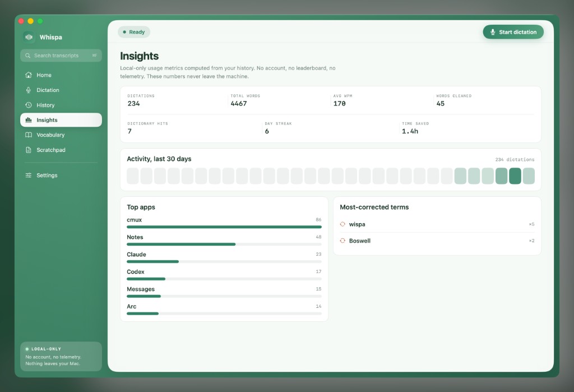Screen dimensions: 574x392
Task: Click the Messages usage bar
Action: [224, 296]
